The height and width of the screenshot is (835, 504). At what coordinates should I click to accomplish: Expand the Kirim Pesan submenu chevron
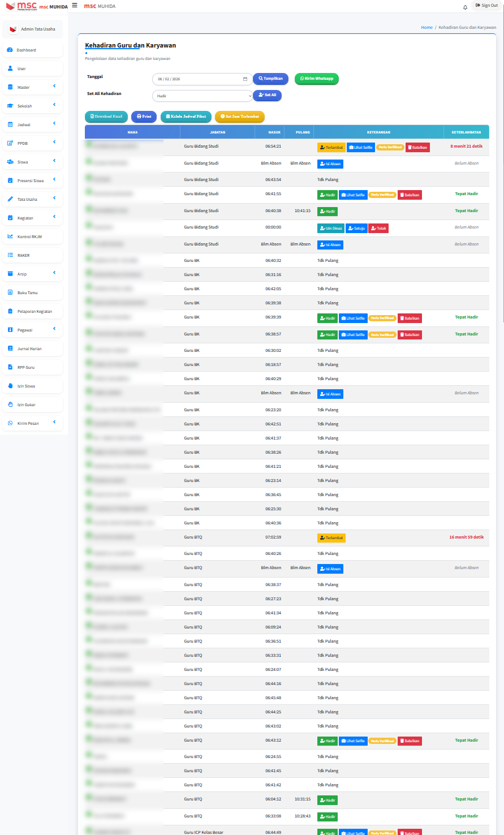[x=54, y=422]
